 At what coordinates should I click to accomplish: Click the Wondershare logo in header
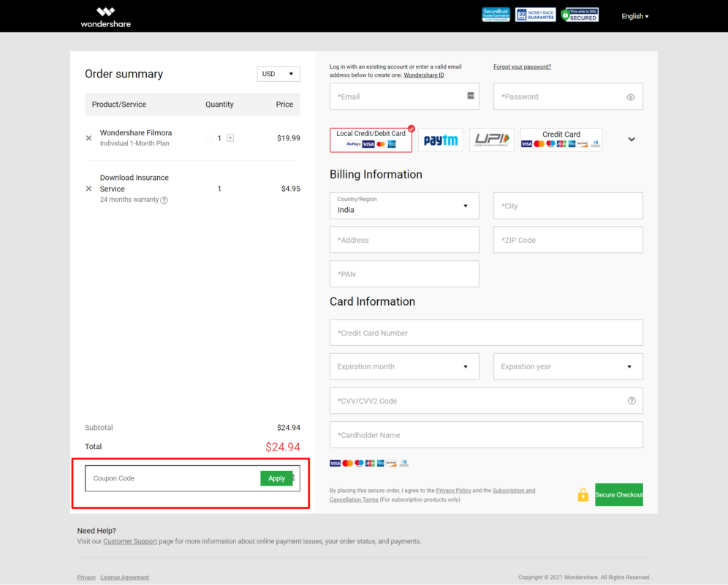point(106,18)
